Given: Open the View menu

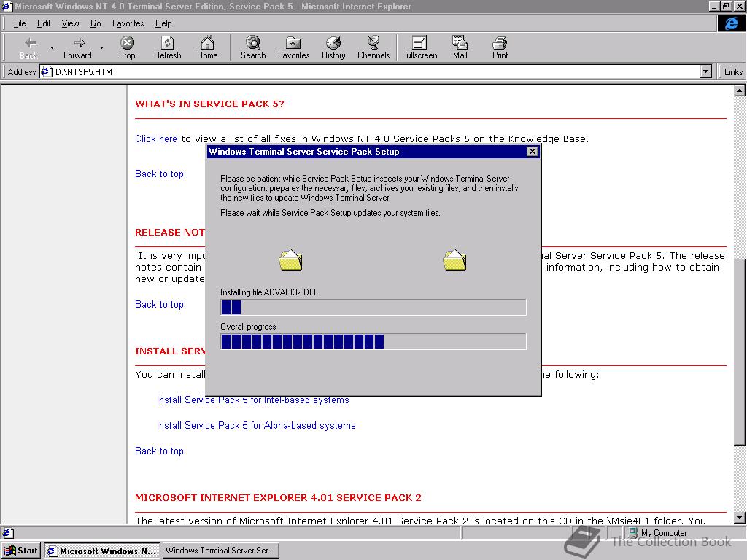Looking at the screenshot, I should click(70, 23).
